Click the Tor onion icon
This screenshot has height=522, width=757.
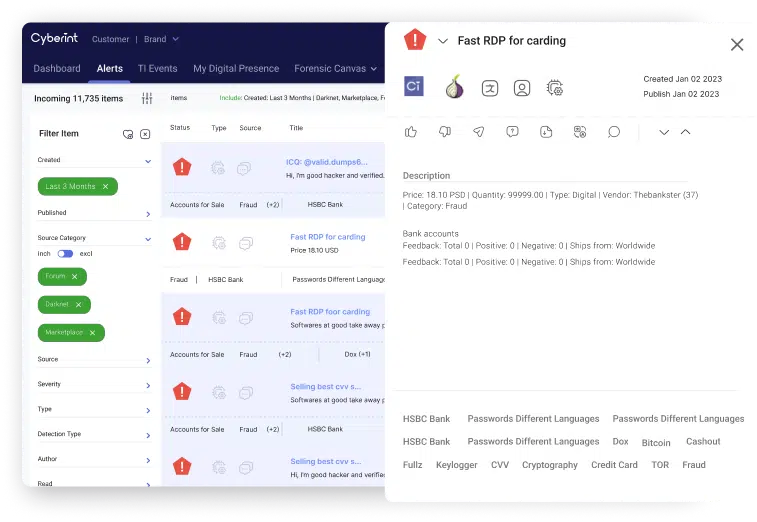click(454, 87)
